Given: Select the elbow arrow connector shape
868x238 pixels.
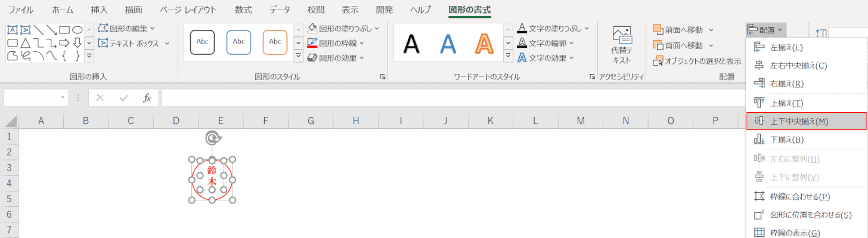Looking at the screenshot, I should [51, 43].
